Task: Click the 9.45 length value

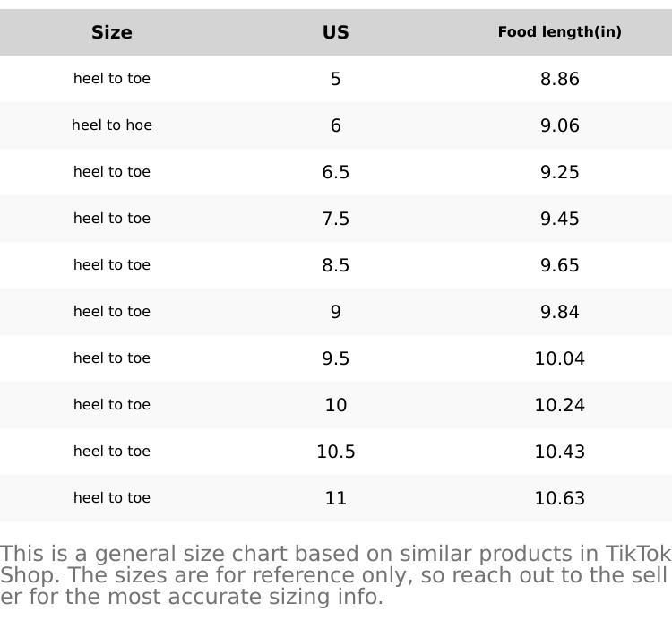Action: coord(559,219)
